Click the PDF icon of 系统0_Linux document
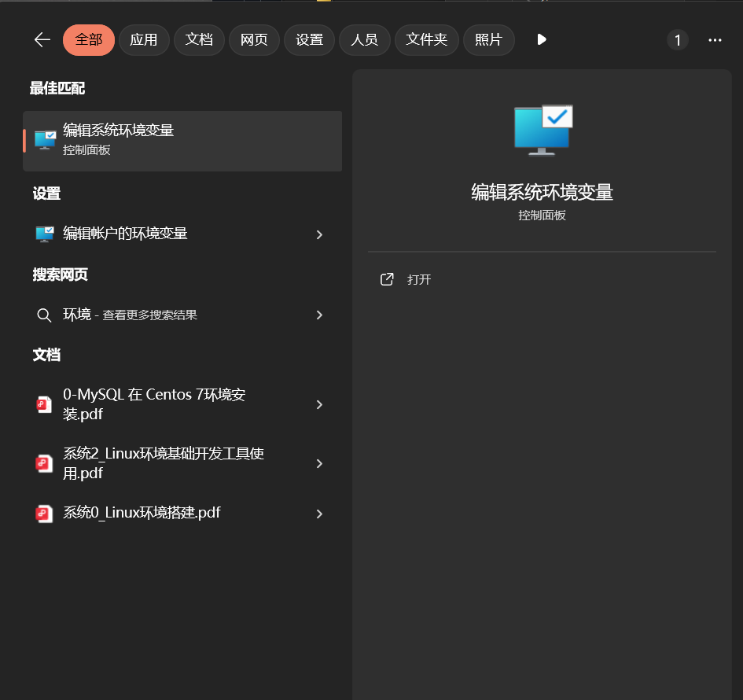 44,514
